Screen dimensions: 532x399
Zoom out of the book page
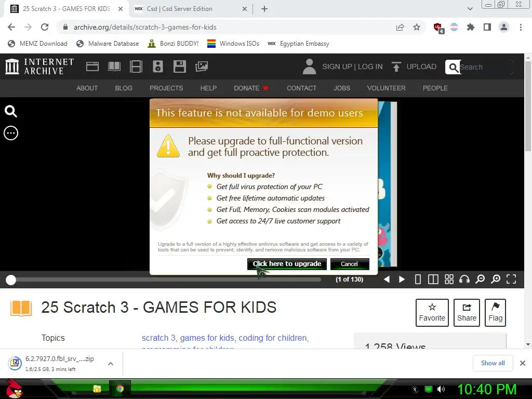click(480, 279)
